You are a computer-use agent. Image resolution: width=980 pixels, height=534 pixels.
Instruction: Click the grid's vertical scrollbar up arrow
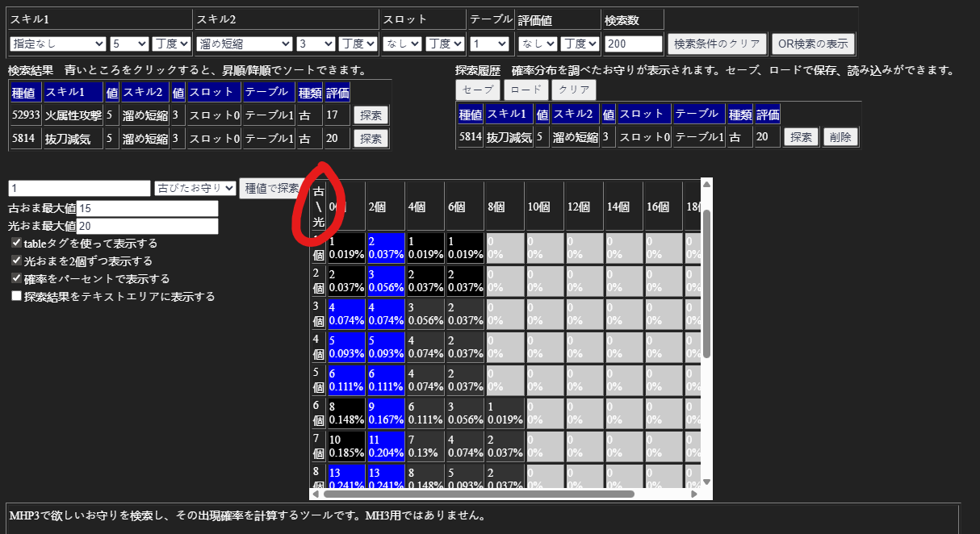pyautogui.click(x=706, y=185)
